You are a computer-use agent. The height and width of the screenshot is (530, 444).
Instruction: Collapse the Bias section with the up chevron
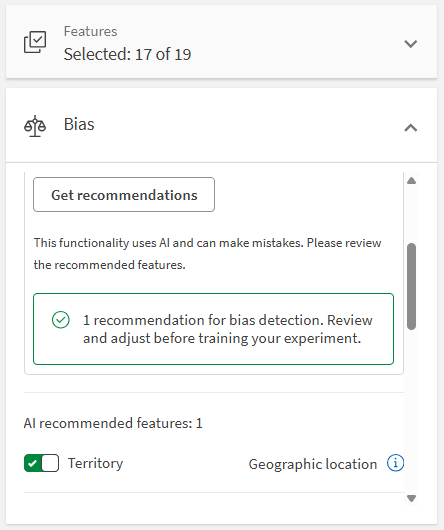[x=411, y=128]
